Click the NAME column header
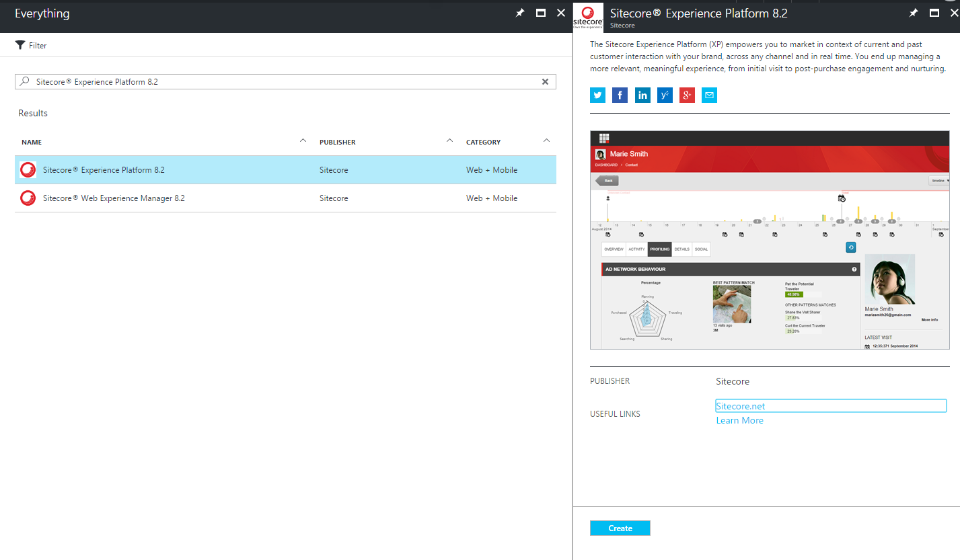960x560 pixels. pyautogui.click(x=32, y=143)
